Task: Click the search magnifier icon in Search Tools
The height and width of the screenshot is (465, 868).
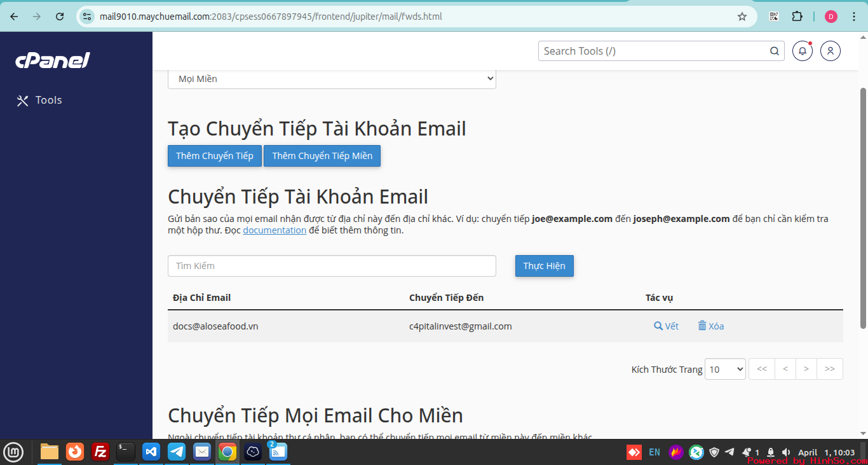Action: [x=774, y=51]
